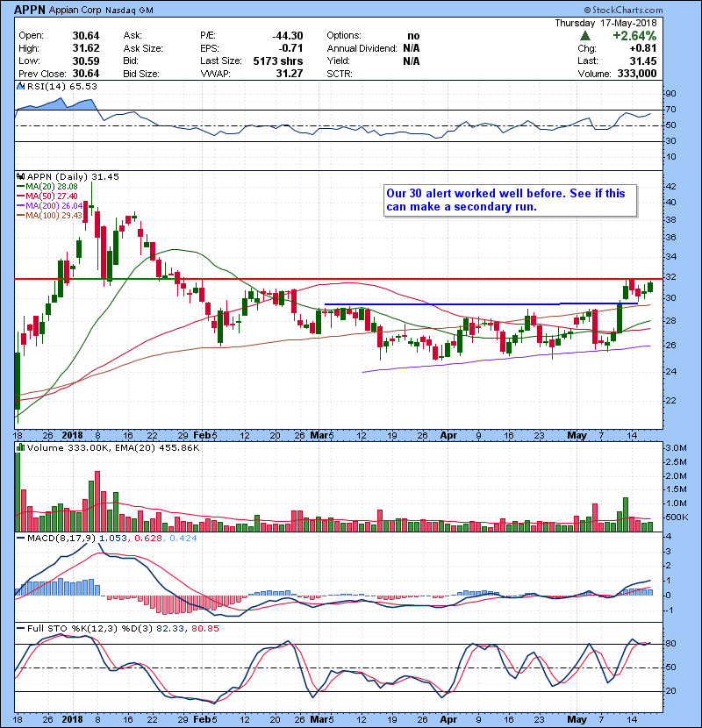Viewport: 702px width, 728px height.
Task: Click the Prev Close value 30.64
Action: coord(86,74)
